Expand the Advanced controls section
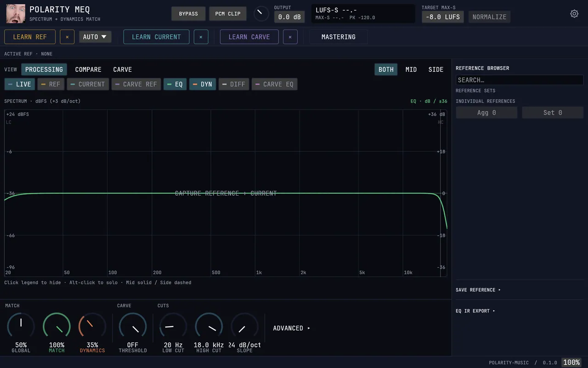Image resolution: width=588 pixels, height=368 pixels. 292,328
